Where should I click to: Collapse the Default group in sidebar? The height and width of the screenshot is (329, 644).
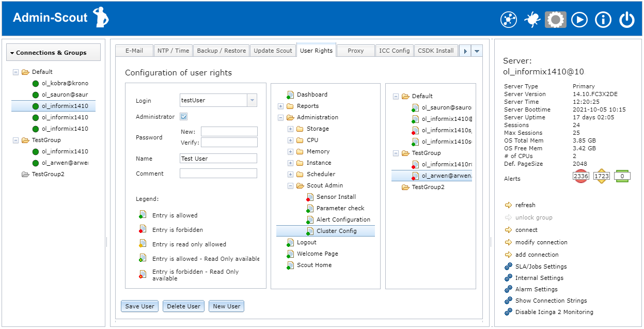pyautogui.click(x=15, y=72)
